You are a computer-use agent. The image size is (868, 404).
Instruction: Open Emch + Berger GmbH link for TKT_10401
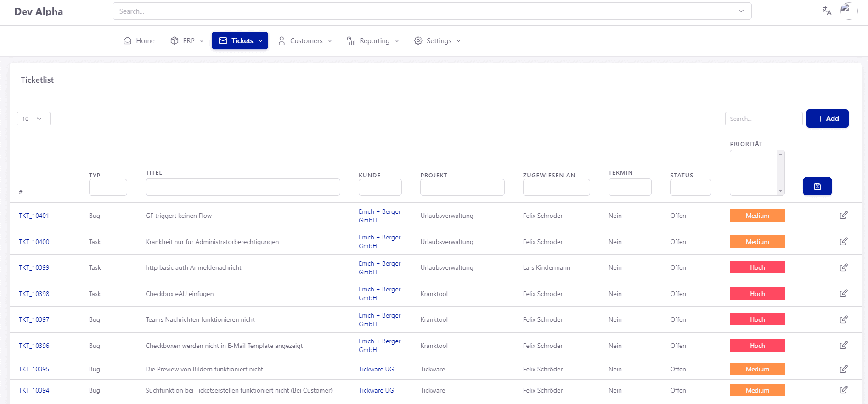point(379,216)
